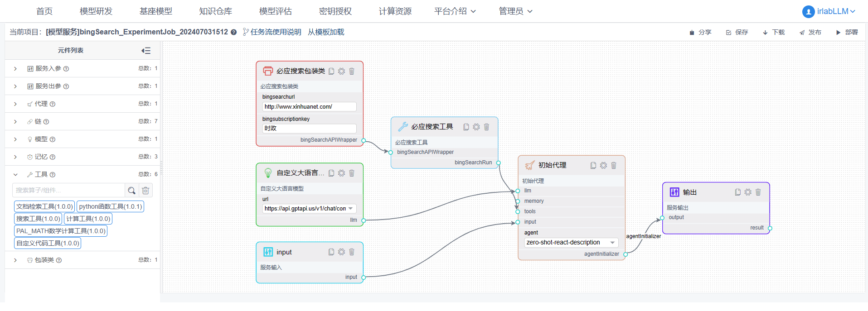Click 从模板加载 link
Image resolution: width=868 pixels, height=311 pixels.
[x=326, y=32]
